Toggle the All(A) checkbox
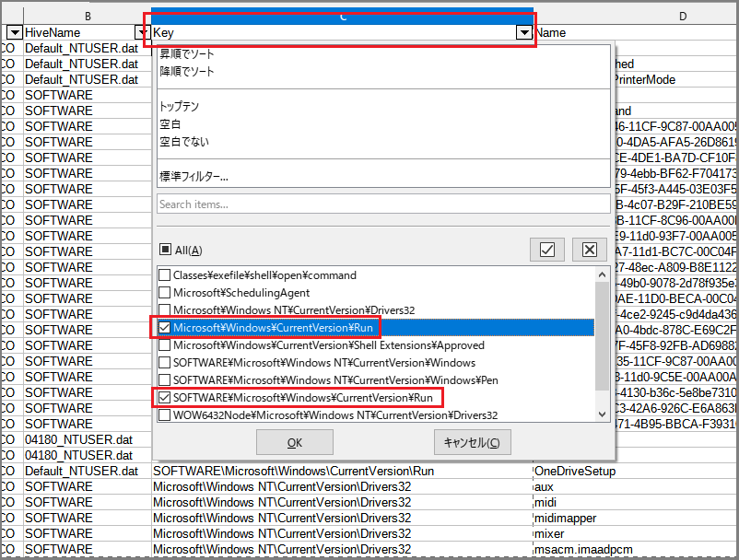This screenshot has height=560, width=739. pyautogui.click(x=165, y=250)
